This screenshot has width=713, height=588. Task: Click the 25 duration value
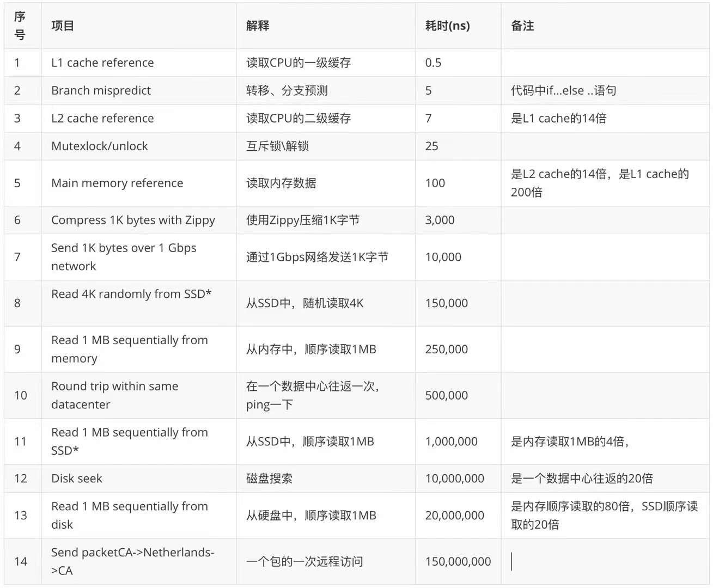pos(431,146)
